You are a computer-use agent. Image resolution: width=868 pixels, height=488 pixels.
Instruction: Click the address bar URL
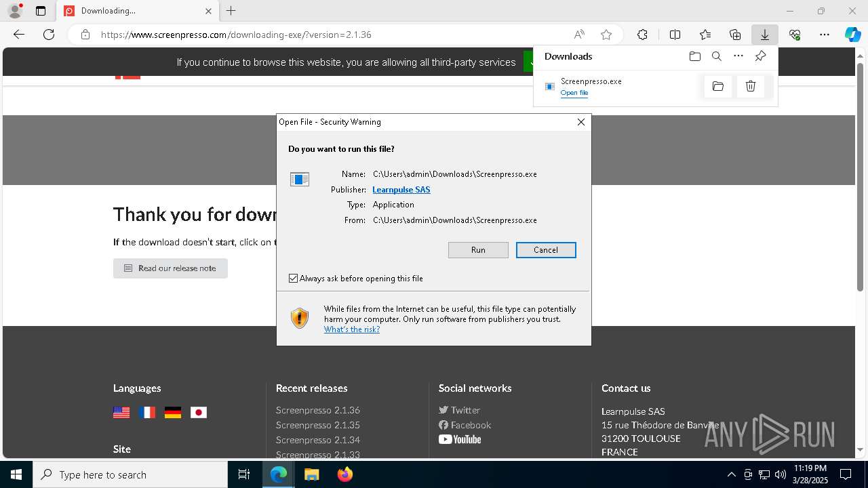pos(236,35)
